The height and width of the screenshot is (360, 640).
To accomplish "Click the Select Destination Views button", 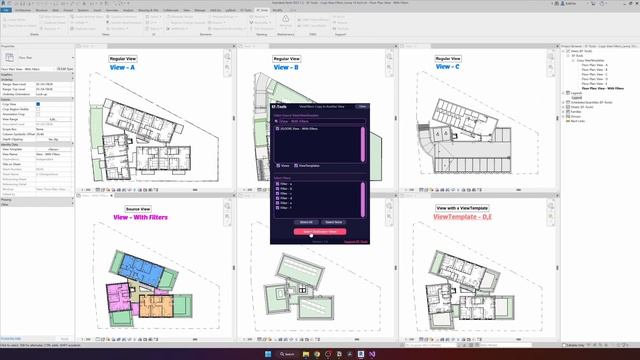I will click(x=320, y=232).
